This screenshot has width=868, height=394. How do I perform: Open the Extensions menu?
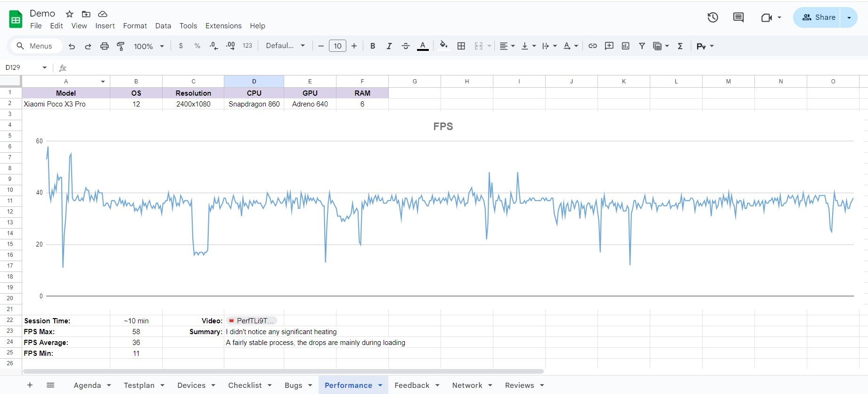click(223, 26)
